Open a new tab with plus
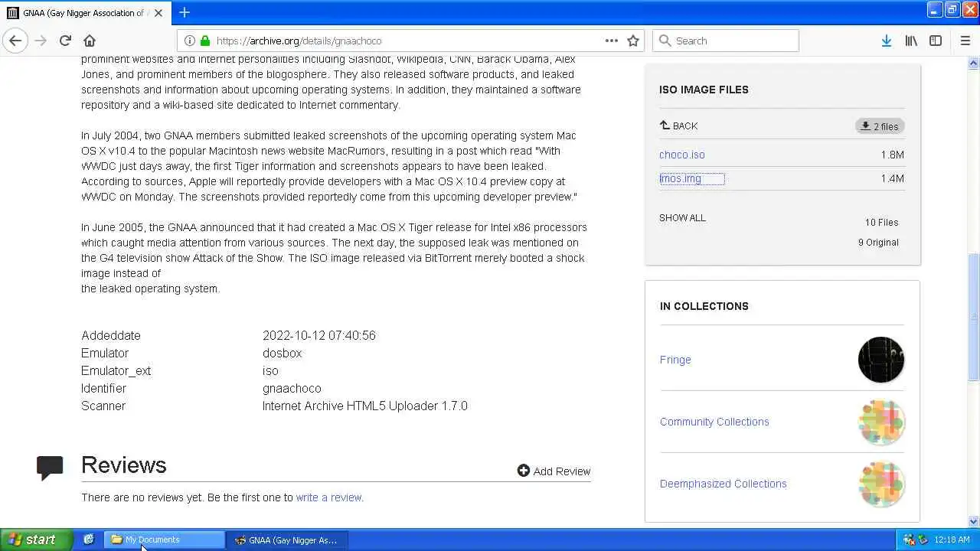Viewport: 980px width, 551px height. click(185, 12)
